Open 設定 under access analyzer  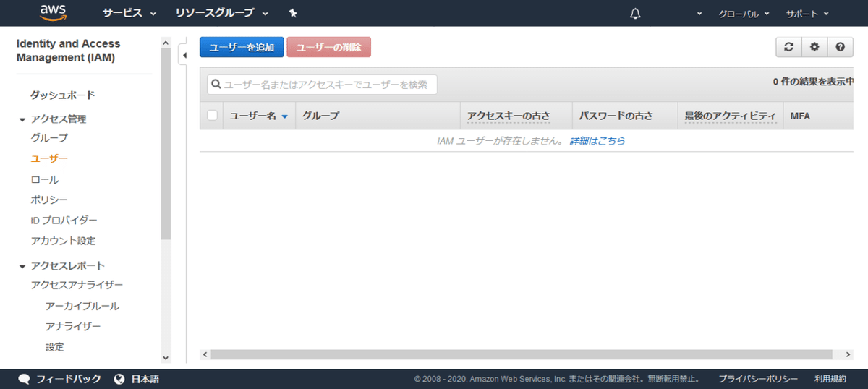point(54,346)
